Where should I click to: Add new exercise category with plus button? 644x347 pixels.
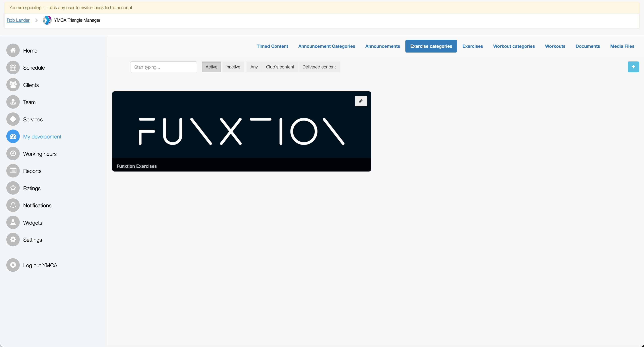click(x=633, y=67)
